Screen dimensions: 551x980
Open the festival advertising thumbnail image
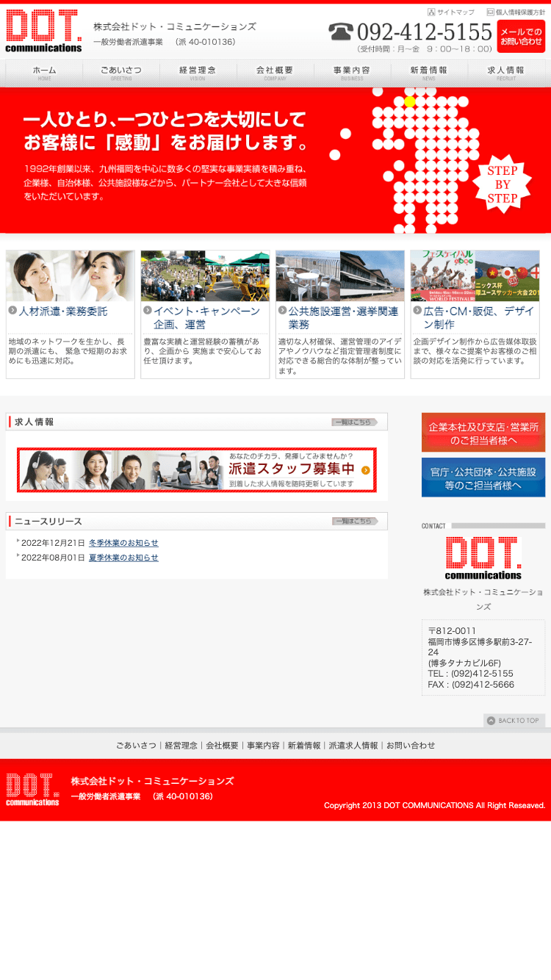[475, 275]
